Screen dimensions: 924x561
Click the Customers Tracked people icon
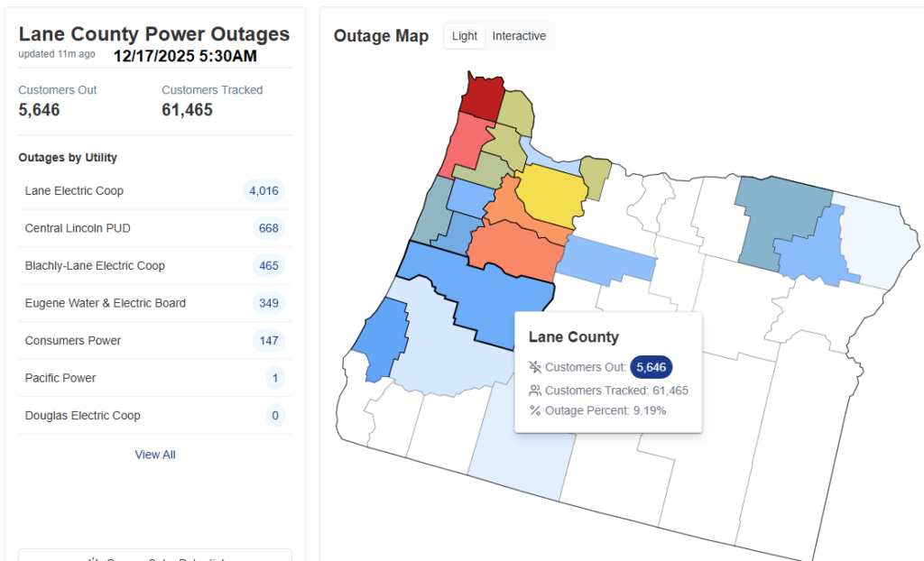click(535, 391)
